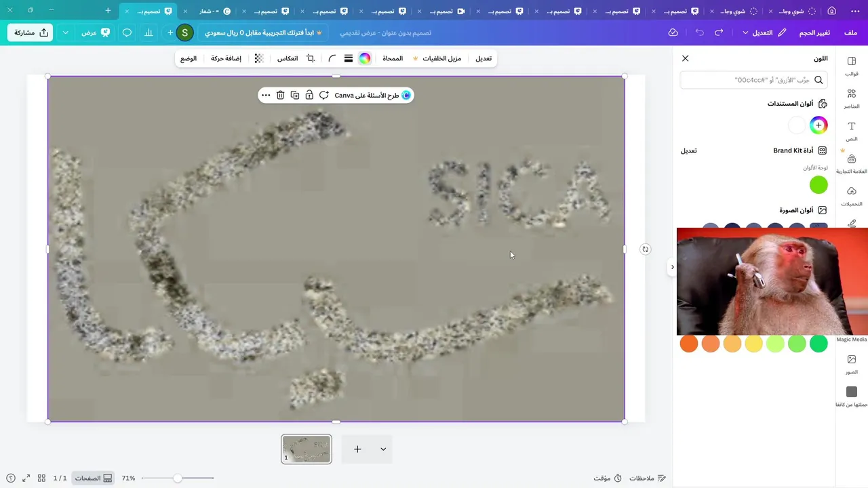Click the design title field in top bar
This screenshot has width=868, height=488.
point(385,33)
